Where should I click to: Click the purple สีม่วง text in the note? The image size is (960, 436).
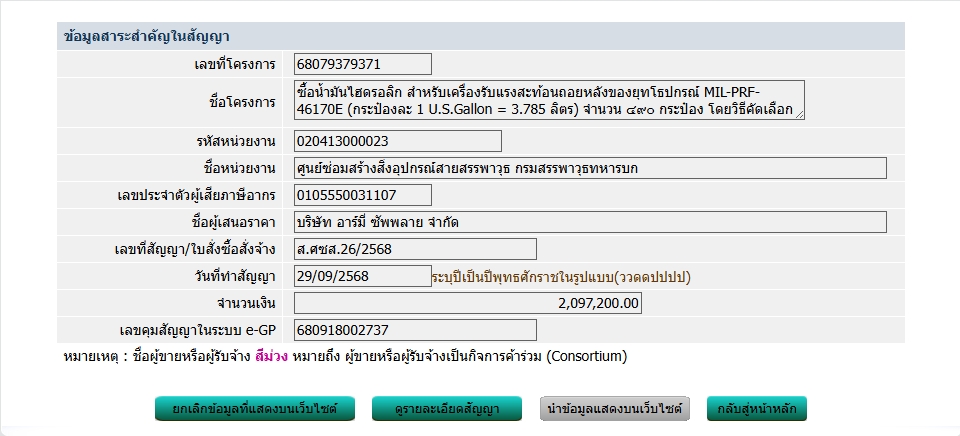click(271, 356)
